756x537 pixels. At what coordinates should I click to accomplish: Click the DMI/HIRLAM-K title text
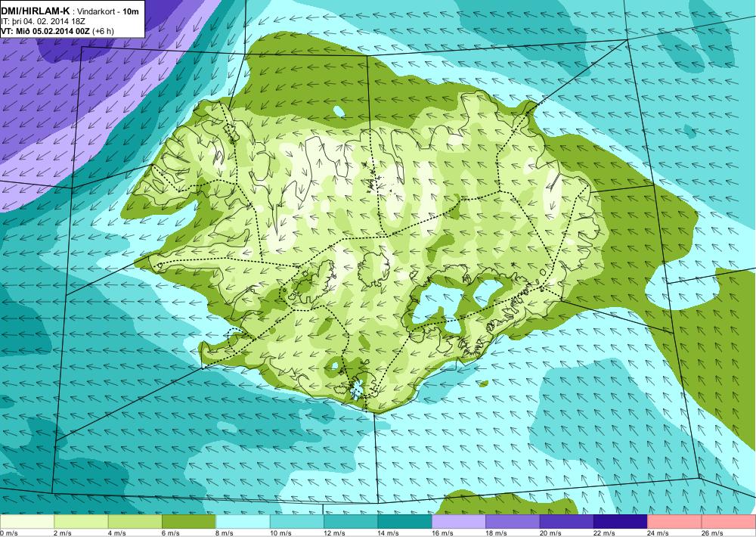pos(35,11)
